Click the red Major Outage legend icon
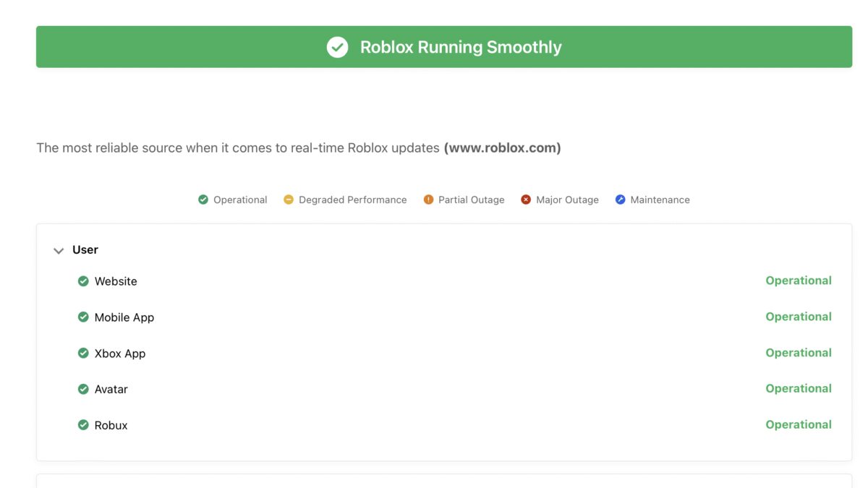The image size is (868, 488). (526, 200)
